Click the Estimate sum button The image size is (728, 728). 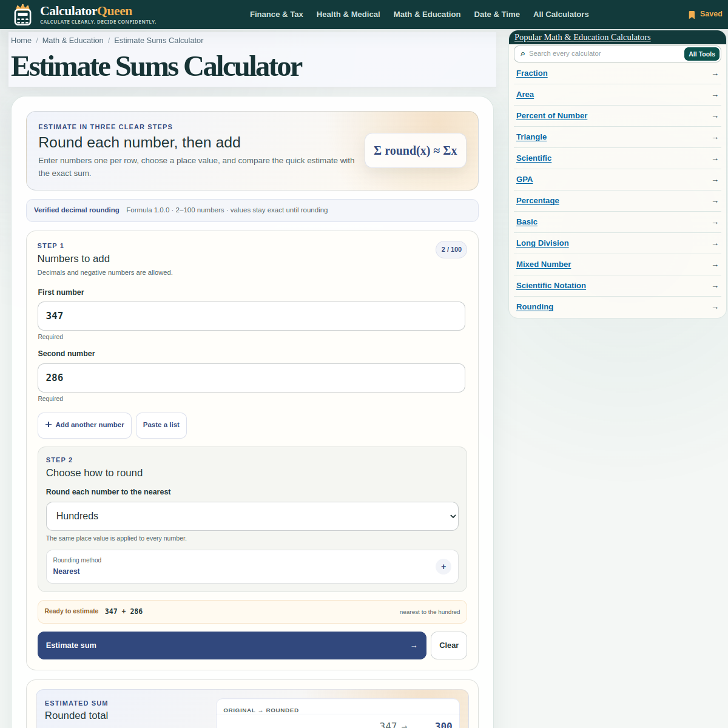click(x=232, y=645)
